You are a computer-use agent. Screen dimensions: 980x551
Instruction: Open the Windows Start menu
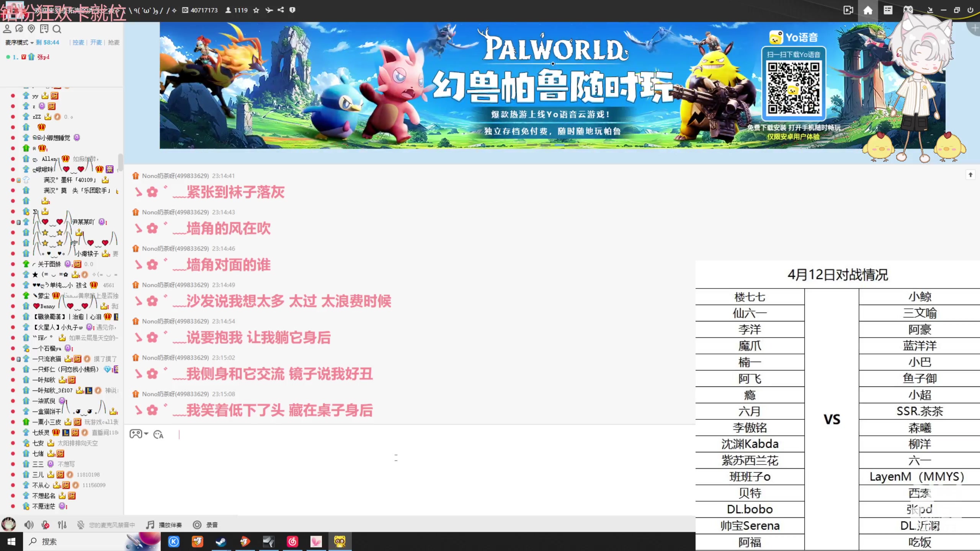(x=11, y=541)
